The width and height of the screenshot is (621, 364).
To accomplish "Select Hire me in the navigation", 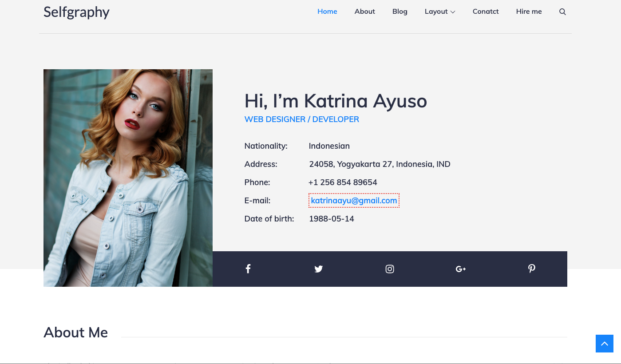I will (x=529, y=12).
